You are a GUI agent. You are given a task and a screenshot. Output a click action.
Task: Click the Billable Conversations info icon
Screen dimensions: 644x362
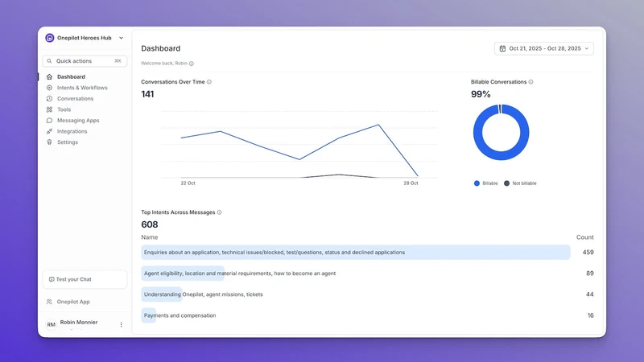pos(530,82)
